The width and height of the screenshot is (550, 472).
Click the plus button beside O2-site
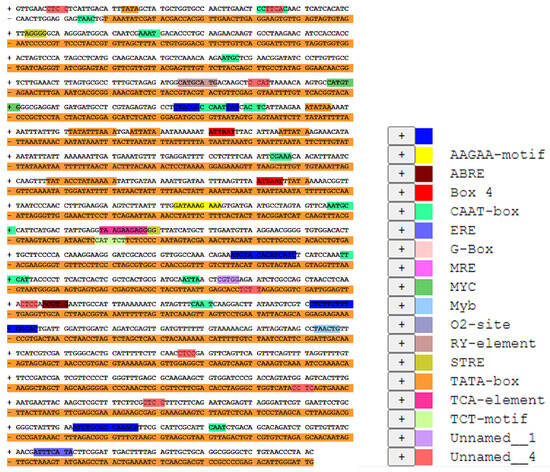click(x=401, y=325)
